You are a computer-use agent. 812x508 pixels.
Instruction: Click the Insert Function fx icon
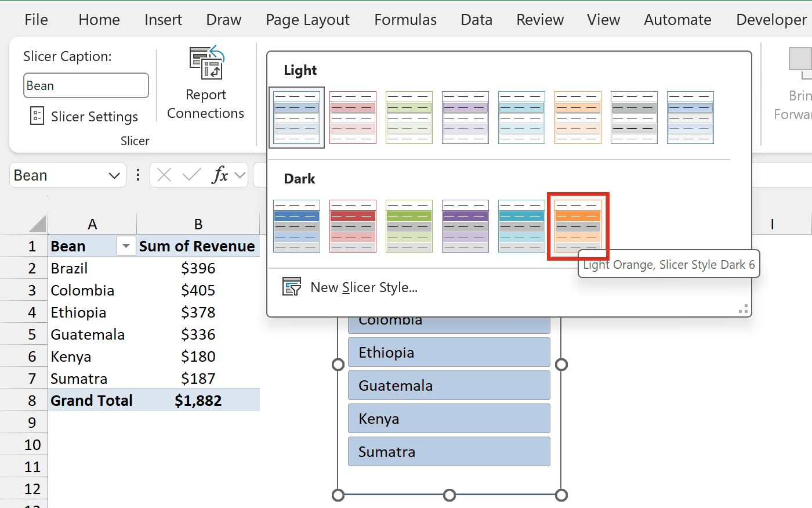220,175
